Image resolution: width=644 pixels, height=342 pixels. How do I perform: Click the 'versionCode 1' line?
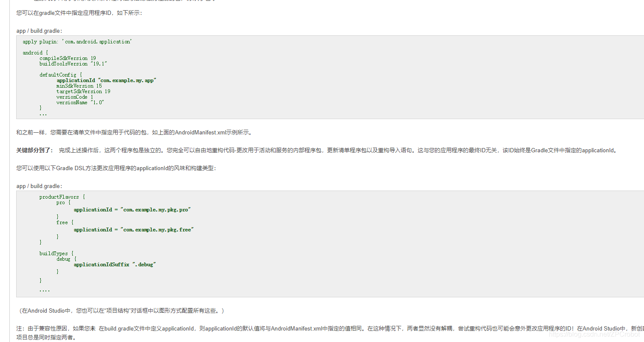(75, 97)
